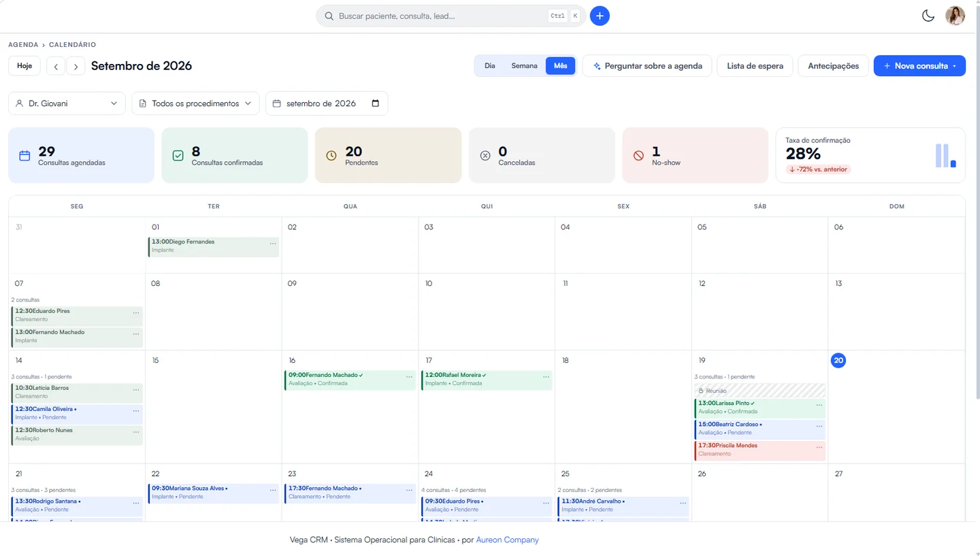Screen dimensions: 980x556
Task: Open Perguntar sobre a agenda
Action: (647, 66)
